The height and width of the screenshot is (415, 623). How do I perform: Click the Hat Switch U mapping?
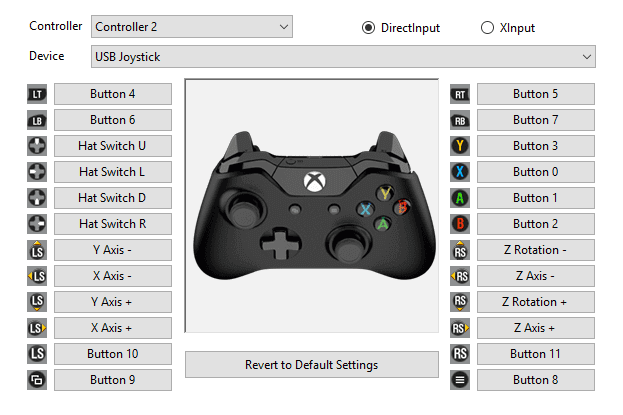113,146
